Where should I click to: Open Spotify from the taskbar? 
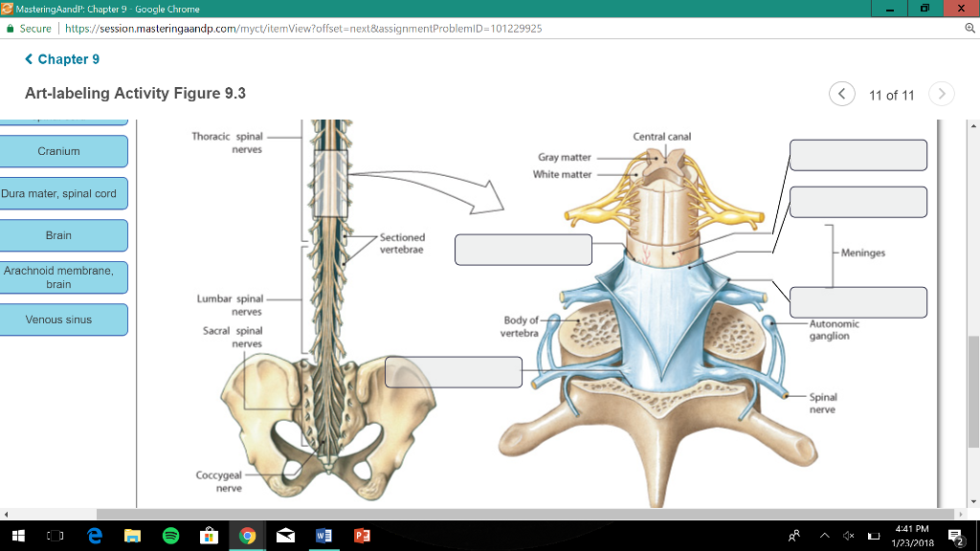[171, 536]
